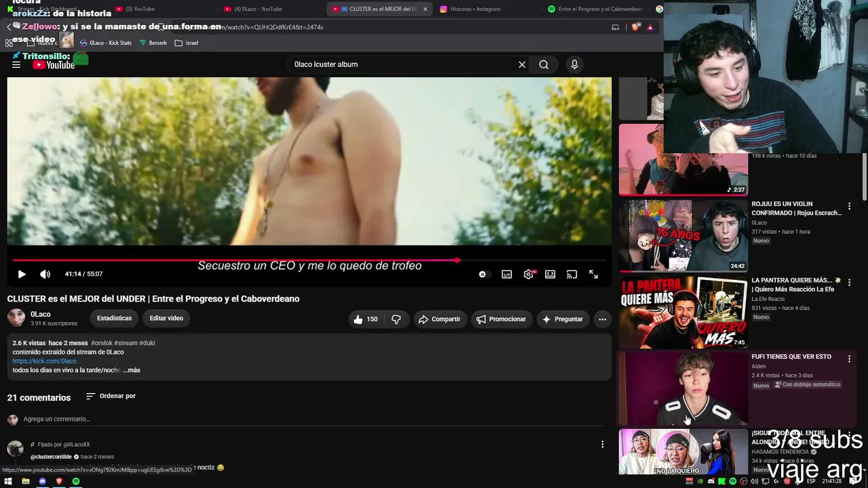The image size is (868, 488).
Task: Clear the YouTube search query
Action: (522, 64)
